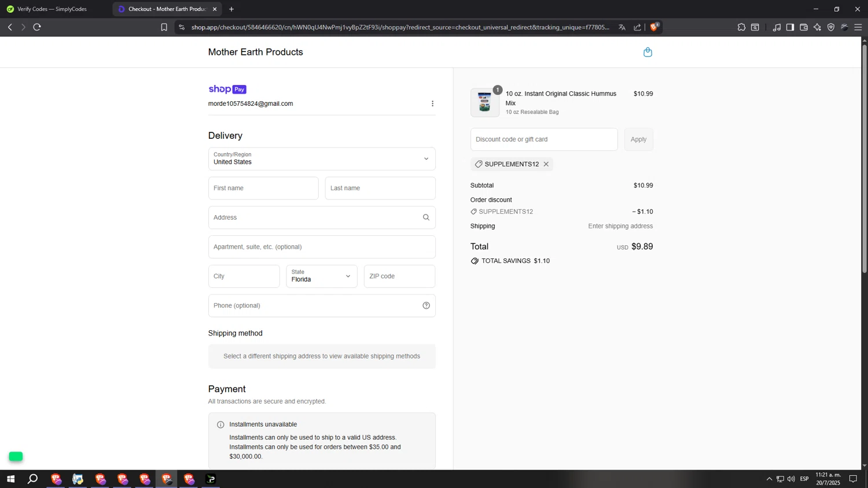The height and width of the screenshot is (488, 868).
Task: Open the shopping bag cart icon
Action: (648, 52)
